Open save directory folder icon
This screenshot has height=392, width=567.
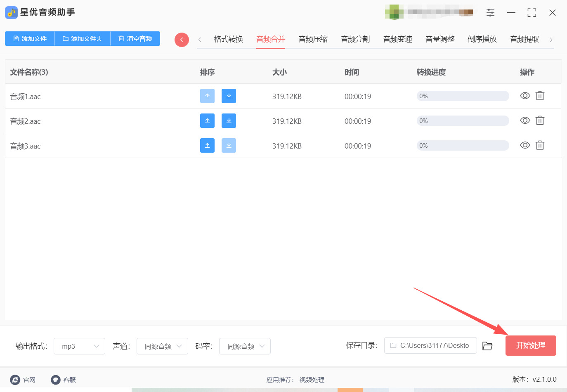pyautogui.click(x=487, y=346)
